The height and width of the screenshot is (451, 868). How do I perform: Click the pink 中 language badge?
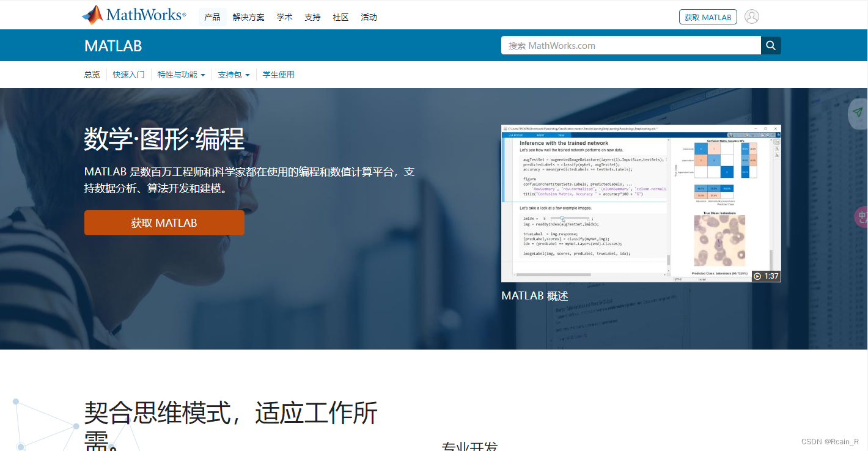(x=861, y=216)
